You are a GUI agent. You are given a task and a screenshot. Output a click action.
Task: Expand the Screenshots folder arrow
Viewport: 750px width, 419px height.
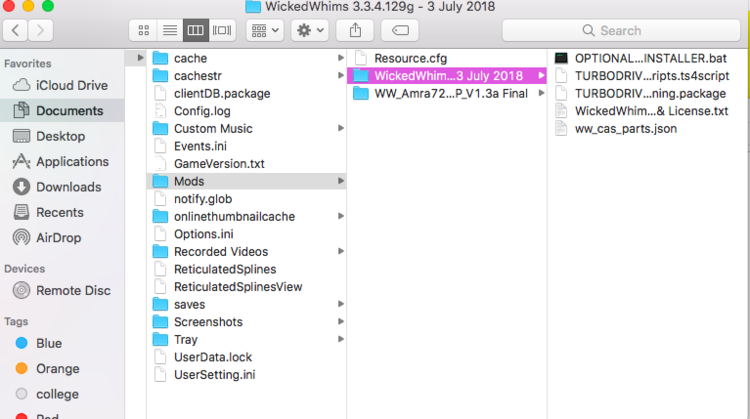click(341, 321)
